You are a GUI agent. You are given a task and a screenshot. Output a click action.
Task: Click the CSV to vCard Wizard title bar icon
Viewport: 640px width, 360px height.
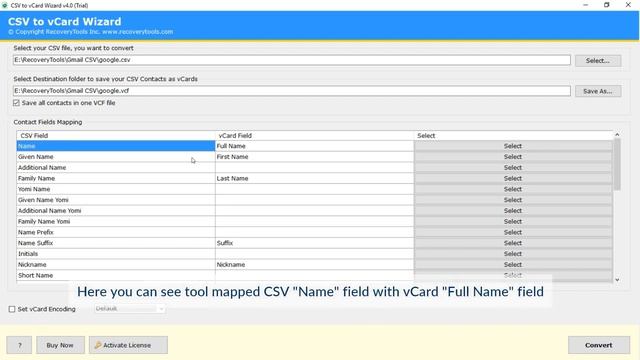(x=5, y=5)
